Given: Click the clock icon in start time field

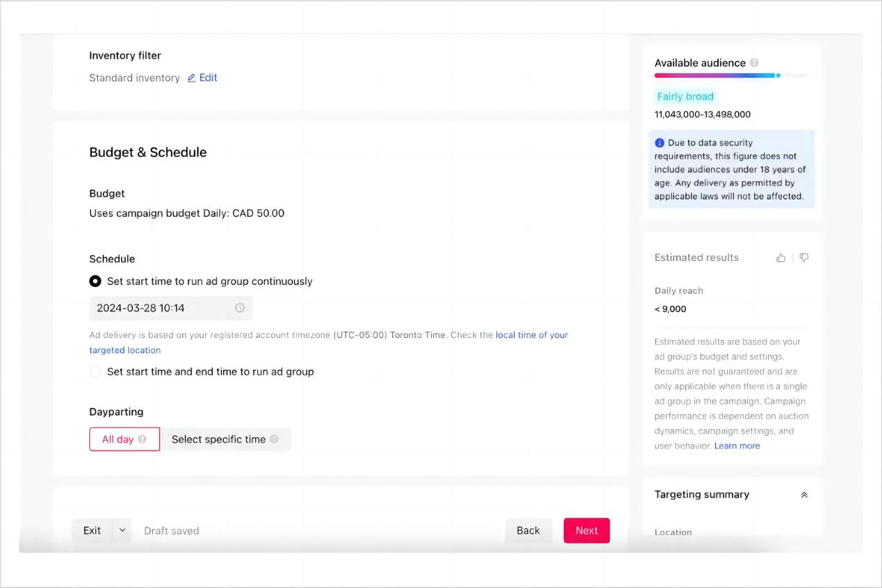Looking at the screenshot, I should [x=240, y=308].
